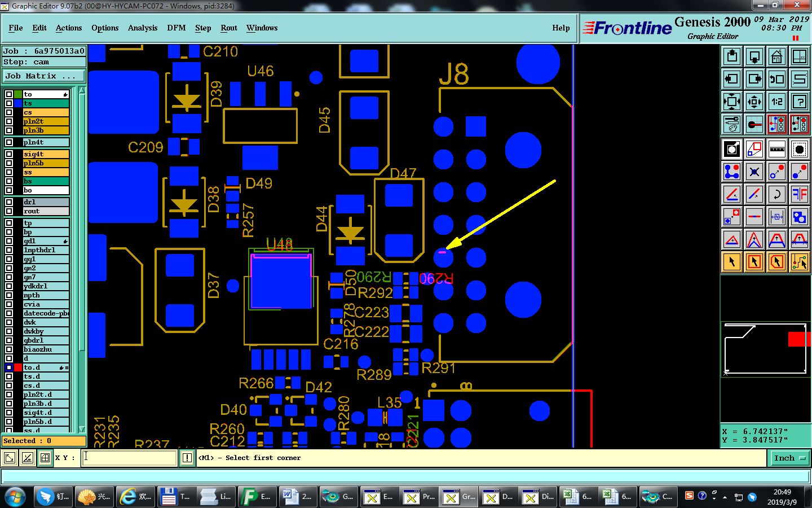This screenshot has width=812, height=508.
Task: Open the Help menu
Action: point(561,28)
